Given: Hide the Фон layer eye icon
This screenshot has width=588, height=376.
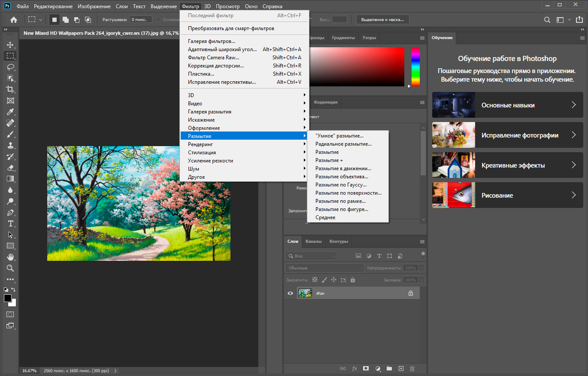Looking at the screenshot, I should 290,293.
